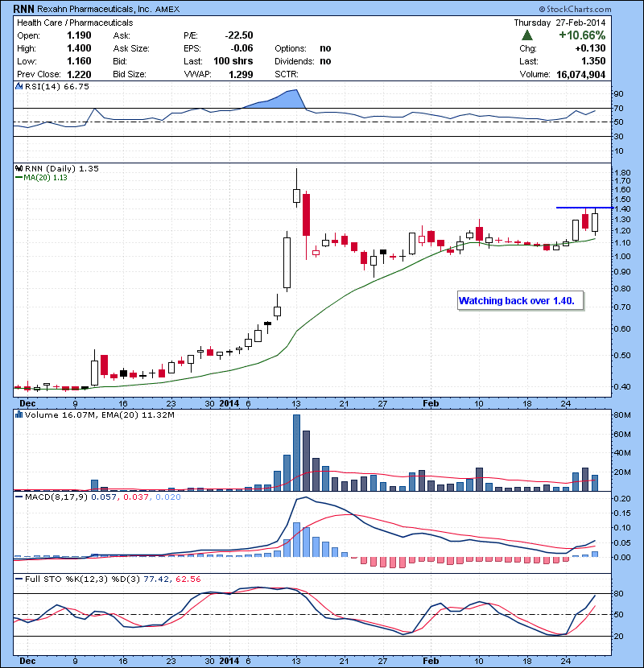Click the Low value 1.160
This screenshot has width=644, height=668.
point(79,61)
